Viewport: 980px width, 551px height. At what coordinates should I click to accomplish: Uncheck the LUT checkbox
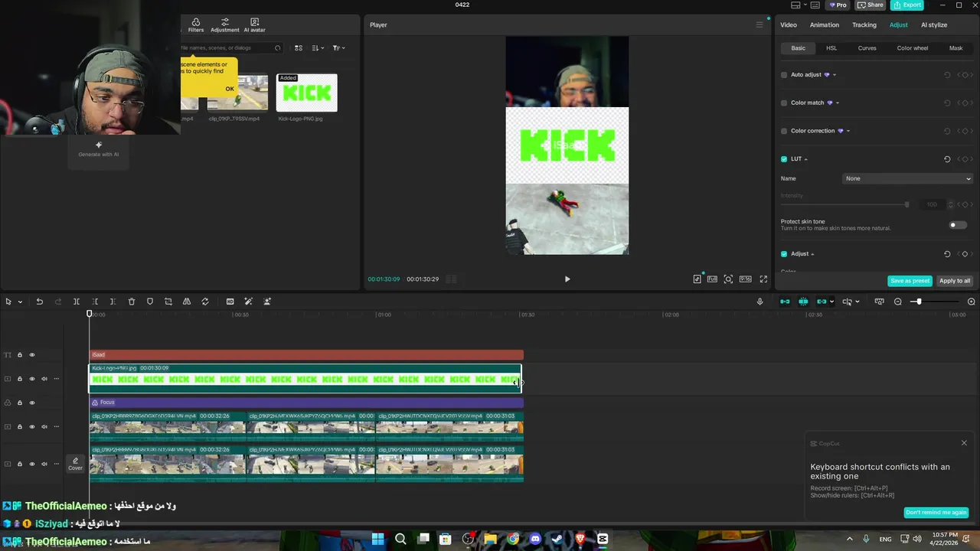coord(784,159)
